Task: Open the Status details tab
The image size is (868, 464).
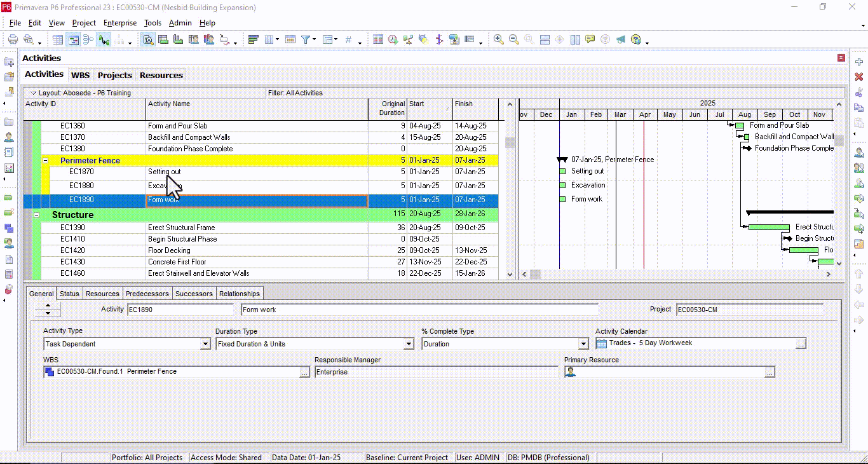Action: (70, 294)
